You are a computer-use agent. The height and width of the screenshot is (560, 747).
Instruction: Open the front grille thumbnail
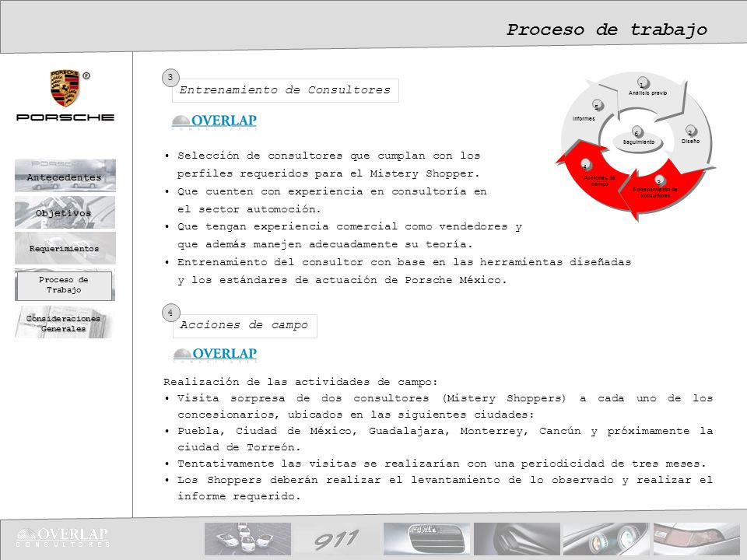426,539
